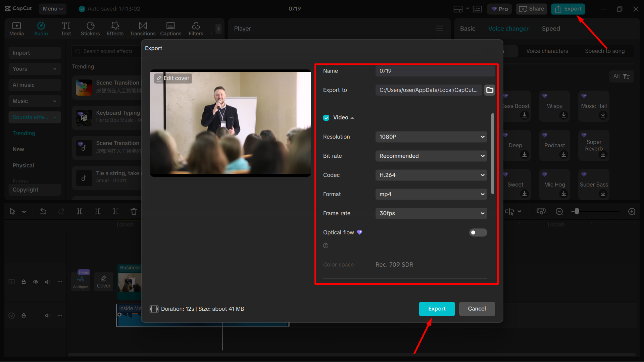644x362 pixels.
Task: Collapse the Sounds effects category in the sidebar
Action: tap(55, 117)
